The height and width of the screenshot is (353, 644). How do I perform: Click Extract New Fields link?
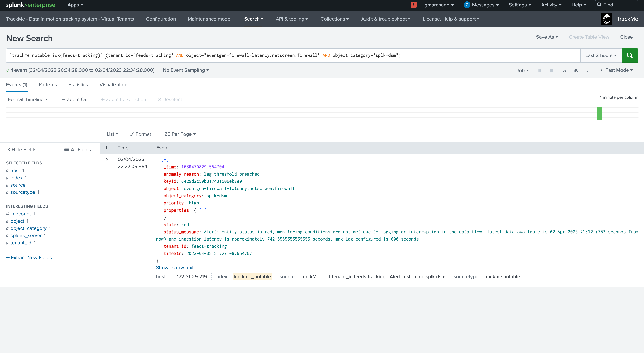29,258
